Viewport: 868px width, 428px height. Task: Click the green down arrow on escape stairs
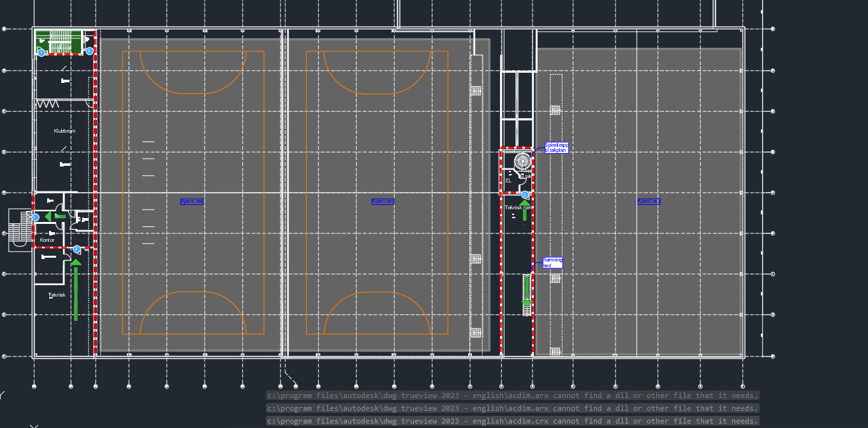(x=527, y=295)
